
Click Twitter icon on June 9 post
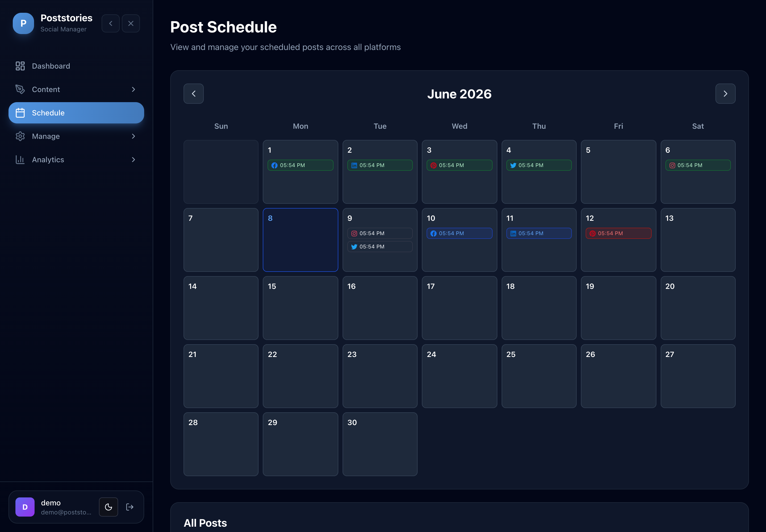click(x=354, y=247)
